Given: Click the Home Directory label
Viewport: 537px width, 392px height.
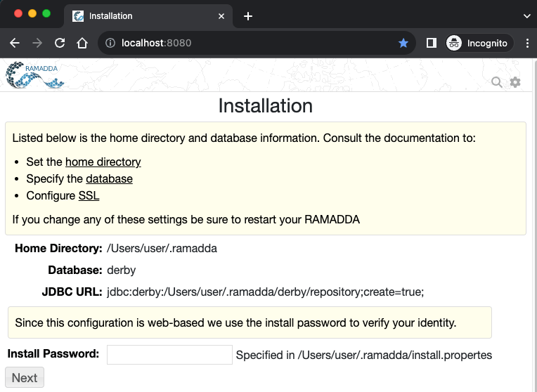Looking at the screenshot, I should coord(58,248).
